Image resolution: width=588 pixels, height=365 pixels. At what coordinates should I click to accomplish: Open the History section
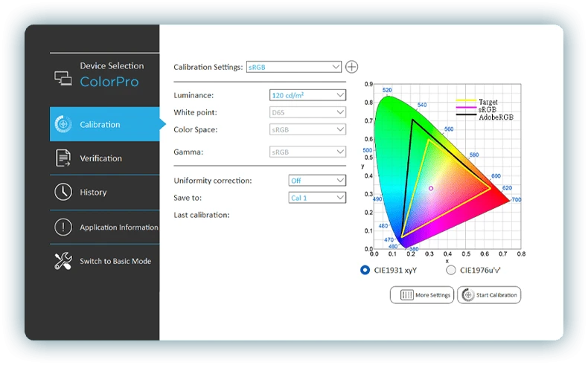pyautogui.click(x=105, y=192)
